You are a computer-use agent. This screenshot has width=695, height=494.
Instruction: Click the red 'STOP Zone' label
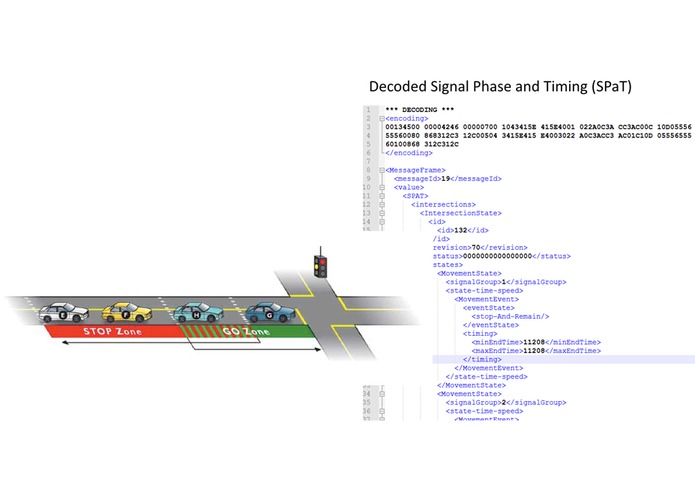pyautogui.click(x=112, y=331)
